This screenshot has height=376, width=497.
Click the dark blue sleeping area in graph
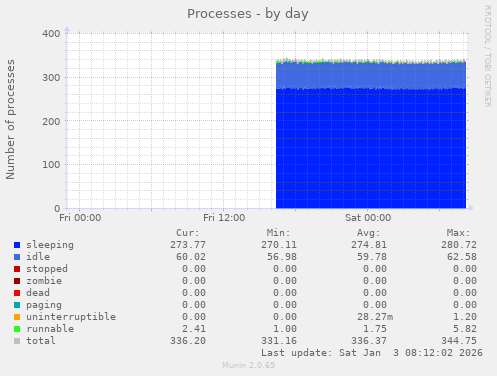click(x=371, y=148)
